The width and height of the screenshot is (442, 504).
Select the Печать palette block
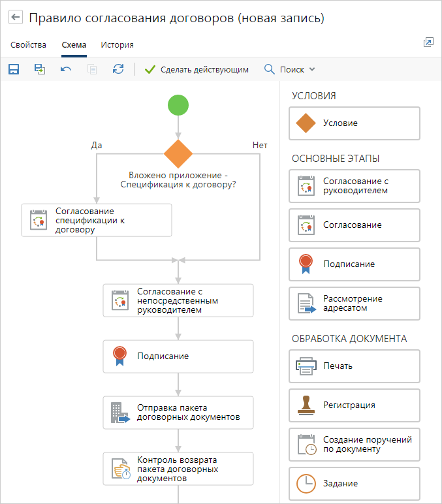click(x=354, y=366)
